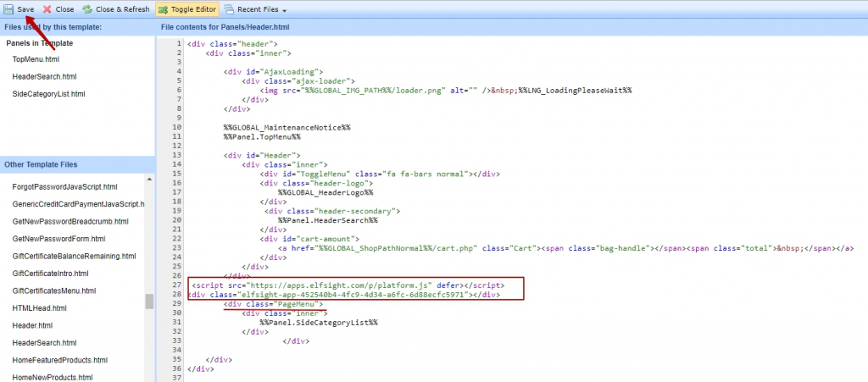
Task: Open GenericCreditCardPaymentJavaScript template file
Action: click(78, 204)
